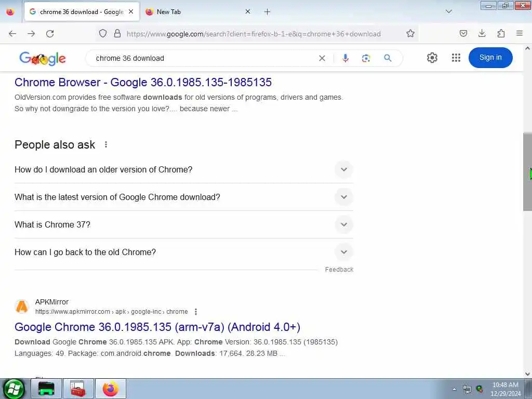Viewport: 532px width, 399px height.
Task: Search by image with Google Lens
Action: [x=366, y=58]
